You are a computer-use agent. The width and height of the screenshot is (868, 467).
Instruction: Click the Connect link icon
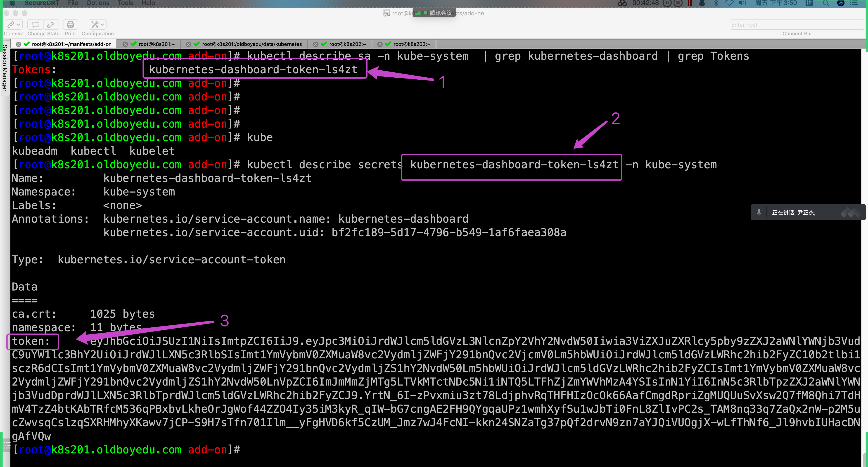pyautogui.click(x=11, y=24)
